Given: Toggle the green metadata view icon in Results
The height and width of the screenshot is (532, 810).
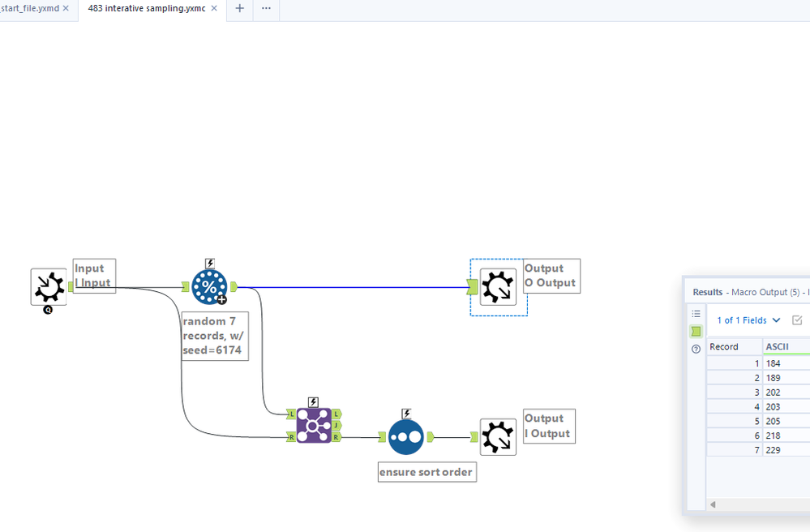Looking at the screenshot, I should tap(695, 331).
